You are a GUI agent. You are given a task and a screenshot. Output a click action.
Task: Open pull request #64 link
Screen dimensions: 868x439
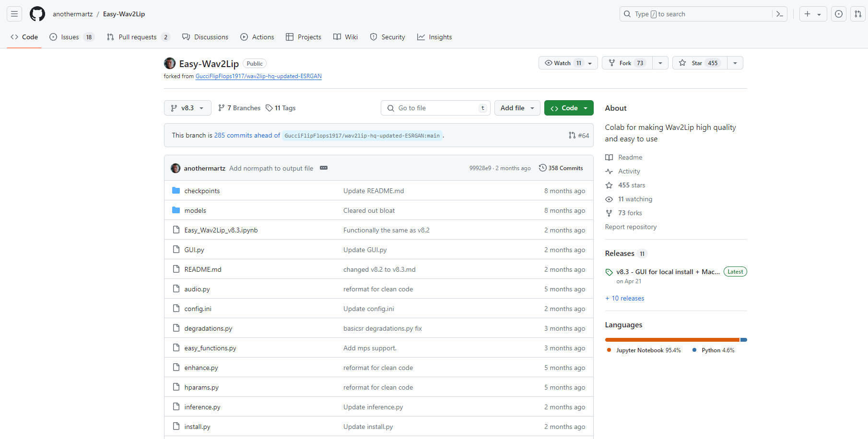click(x=579, y=136)
